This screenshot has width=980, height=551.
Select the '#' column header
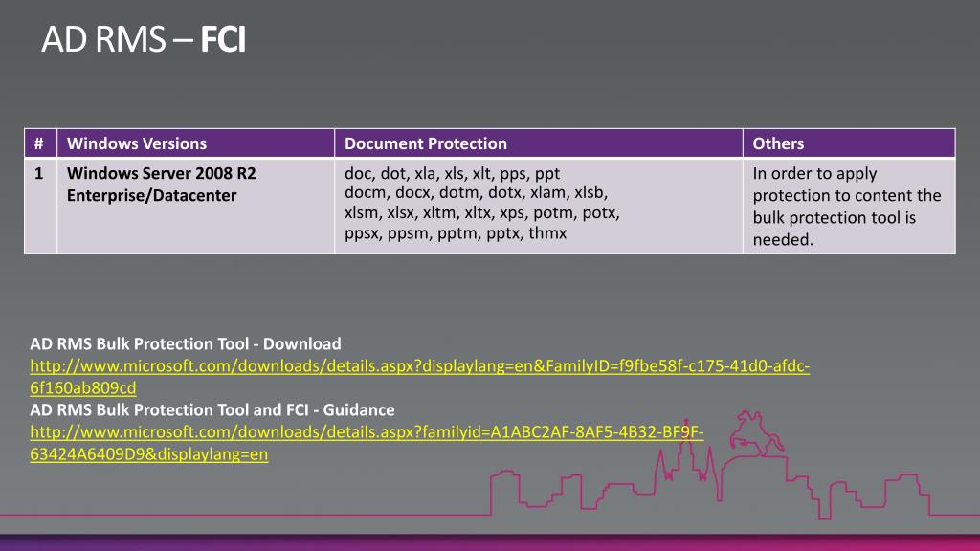(x=40, y=143)
